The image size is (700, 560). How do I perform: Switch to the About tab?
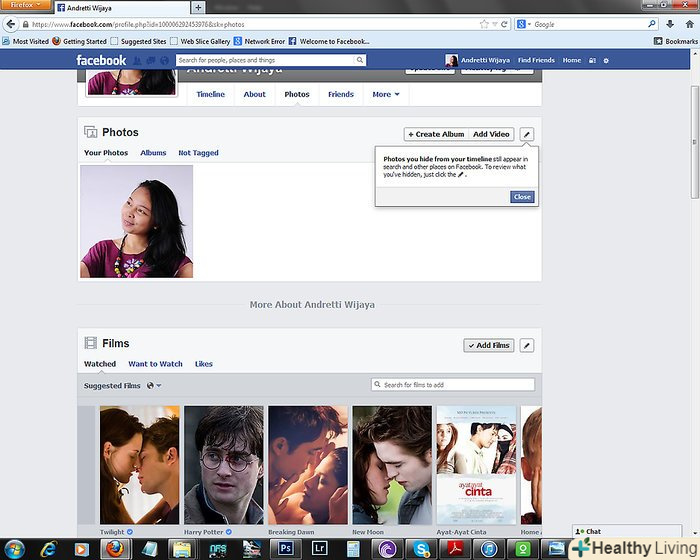[254, 94]
